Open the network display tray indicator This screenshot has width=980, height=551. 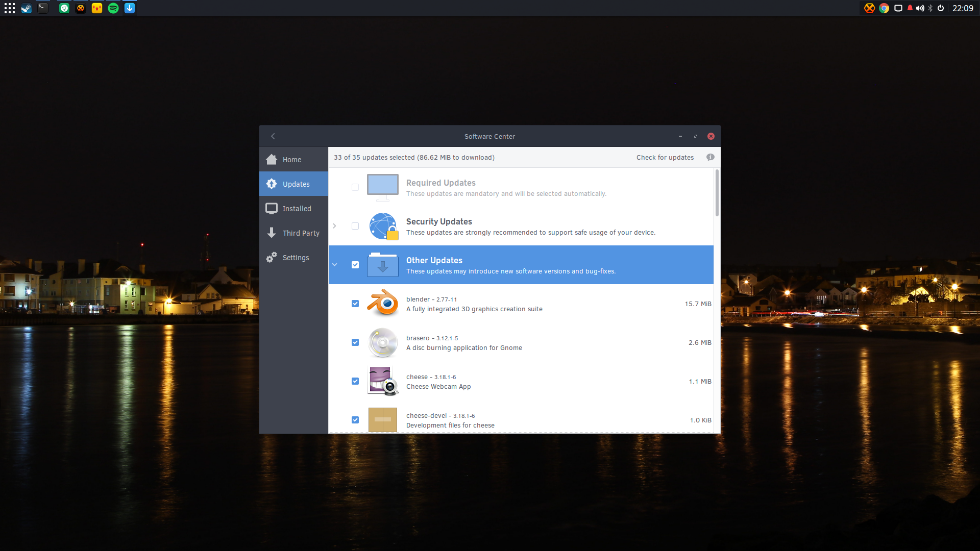click(x=898, y=8)
